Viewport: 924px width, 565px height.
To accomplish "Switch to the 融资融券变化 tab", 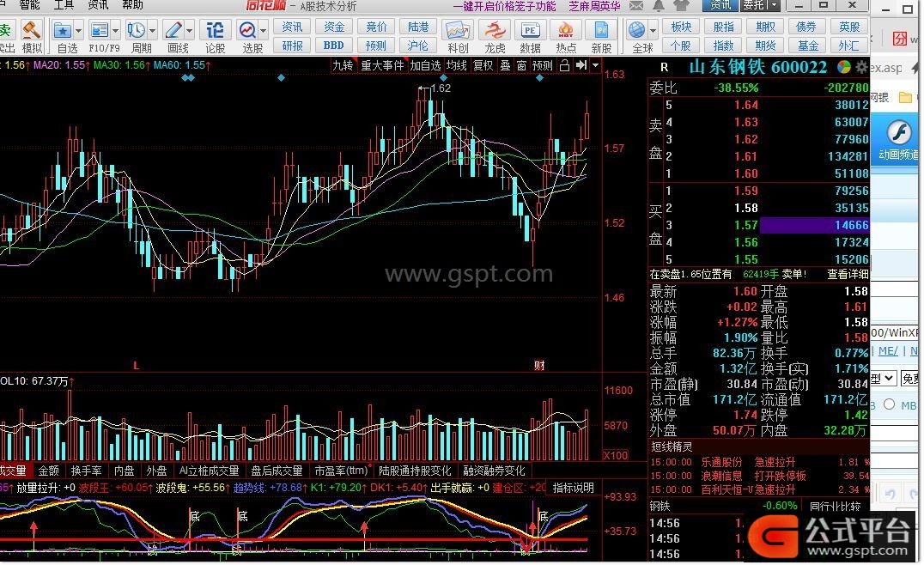I will click(494, 471).
